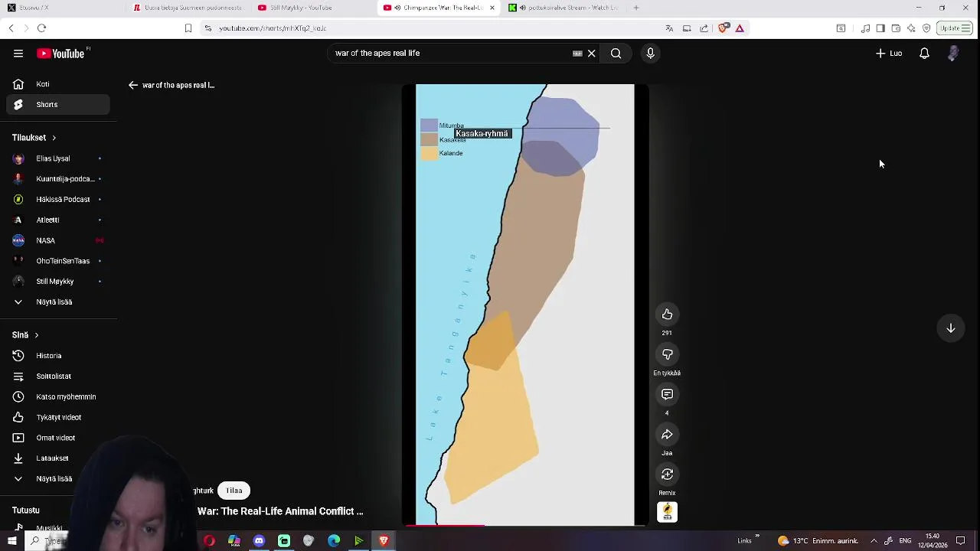Open the Brave Shields lion icon
The height and width of the screenshot is (551, 980).
(724, 28)
